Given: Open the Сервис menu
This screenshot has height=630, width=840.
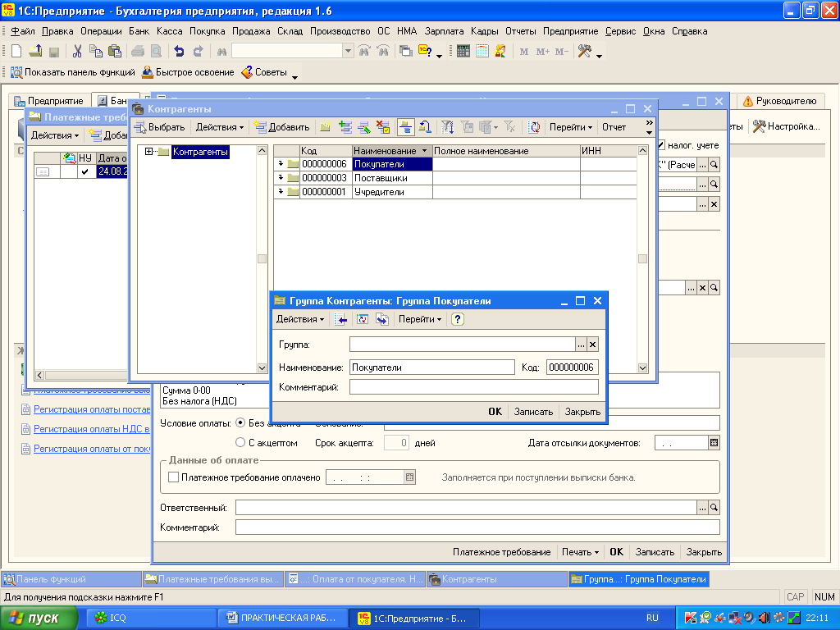Looking at the screenshot, I should pyautogui.click(x=620, y=31).
